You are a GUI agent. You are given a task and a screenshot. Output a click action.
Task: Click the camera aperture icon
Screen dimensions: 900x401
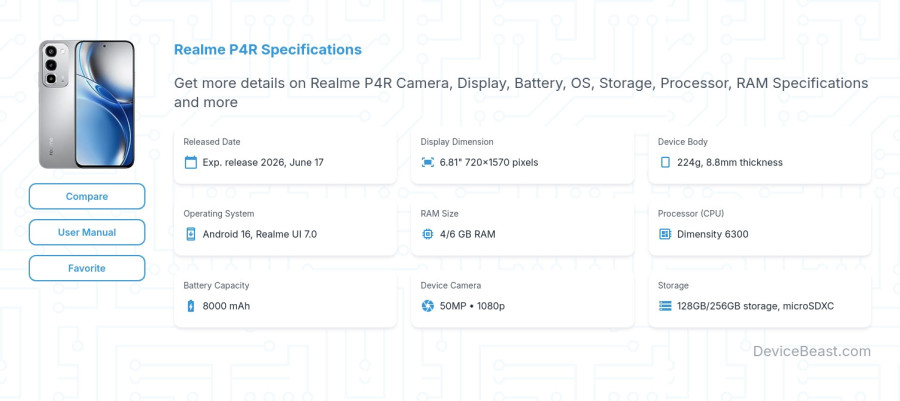(x=428, y=306)
